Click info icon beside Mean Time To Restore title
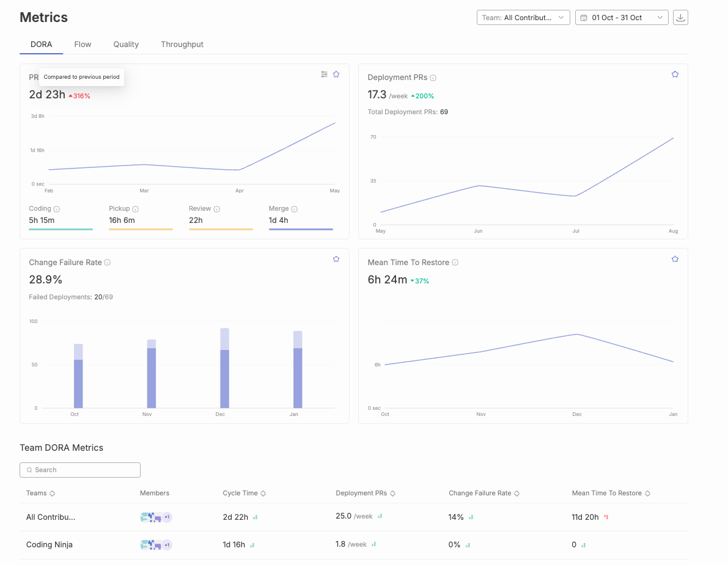 (455, 263)
